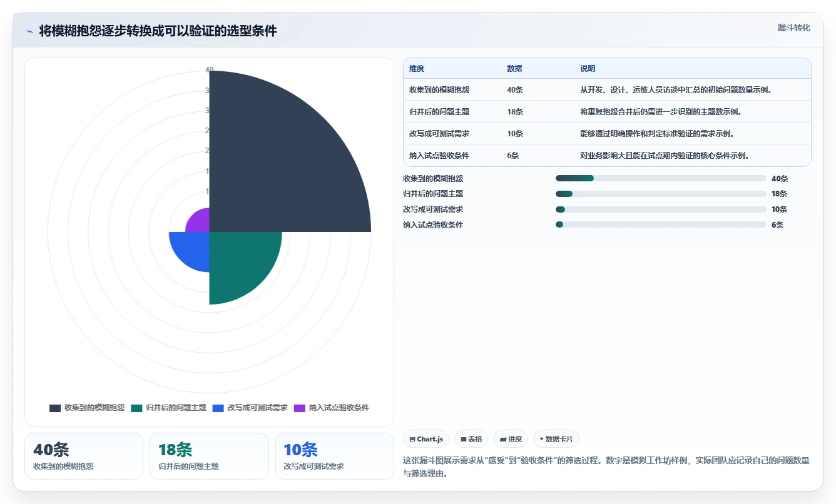Click description starting 对业务影响大

[665, 156]
